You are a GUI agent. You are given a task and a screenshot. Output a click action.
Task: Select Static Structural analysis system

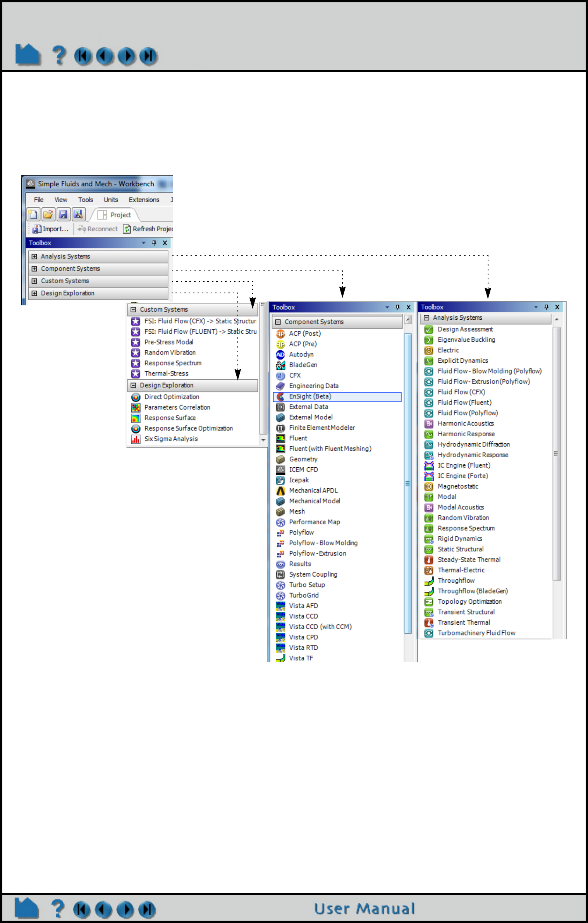[461, 549]
